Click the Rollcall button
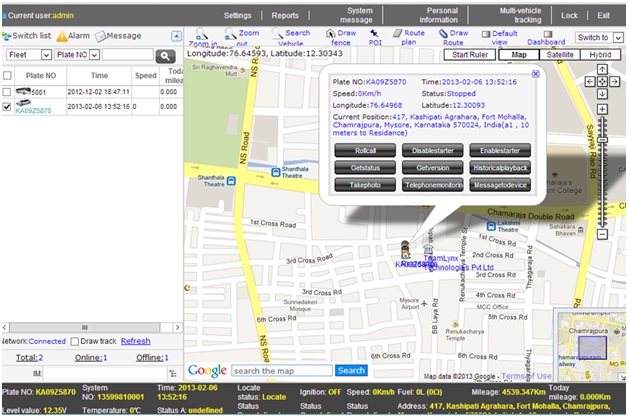628x417 pixels. [x=365, y=151]
